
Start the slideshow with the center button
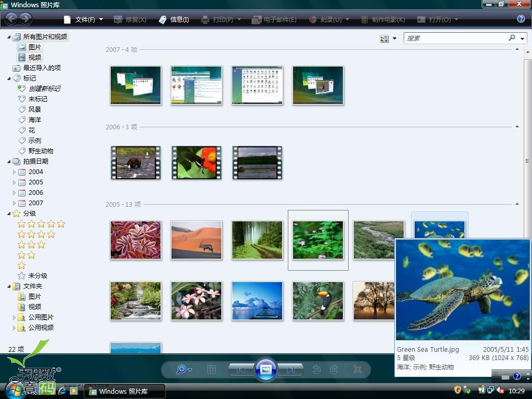point(265,369)
